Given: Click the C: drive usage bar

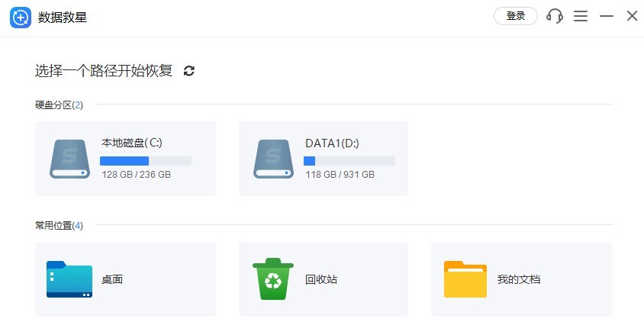Looking at the screenshot, I should 146,161.
